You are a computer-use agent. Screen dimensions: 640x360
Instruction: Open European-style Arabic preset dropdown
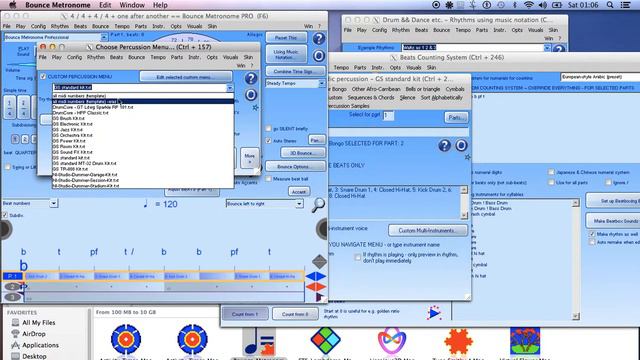600,77
